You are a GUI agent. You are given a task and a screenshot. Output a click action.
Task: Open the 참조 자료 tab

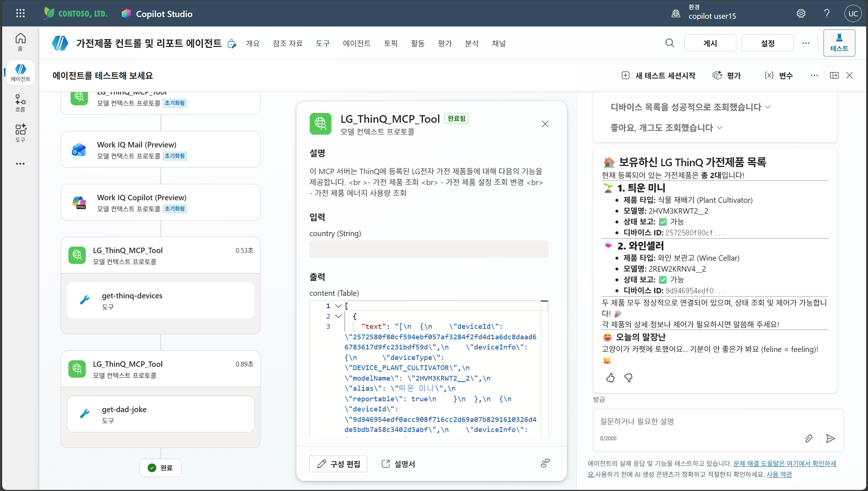(x=288, y=43)
